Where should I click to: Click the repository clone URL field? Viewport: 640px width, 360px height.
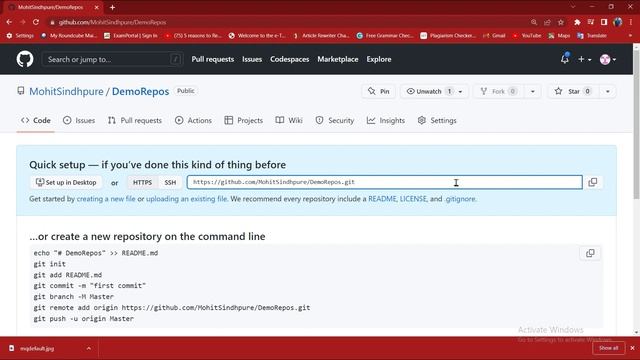click(x=384, y=182)
